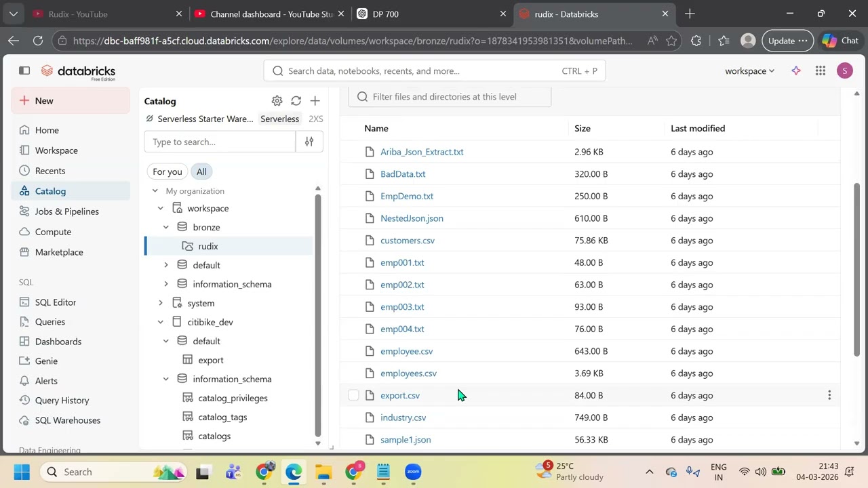
Task: Open Notepad from the taskbar
Action: click(383, 472)
